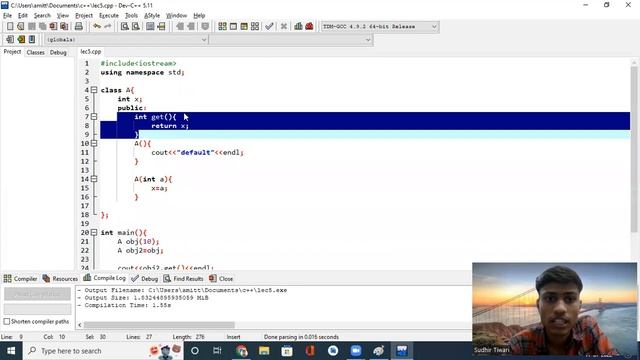Viewport: 640px width, 360px height.
Task: Click the New file toolbar icon
Action: [x=10, y=27]
